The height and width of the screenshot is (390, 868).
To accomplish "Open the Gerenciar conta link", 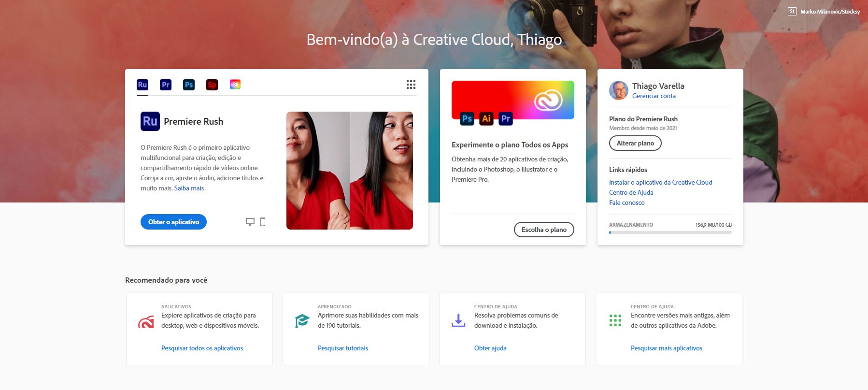I will click(x=654, y=96).
